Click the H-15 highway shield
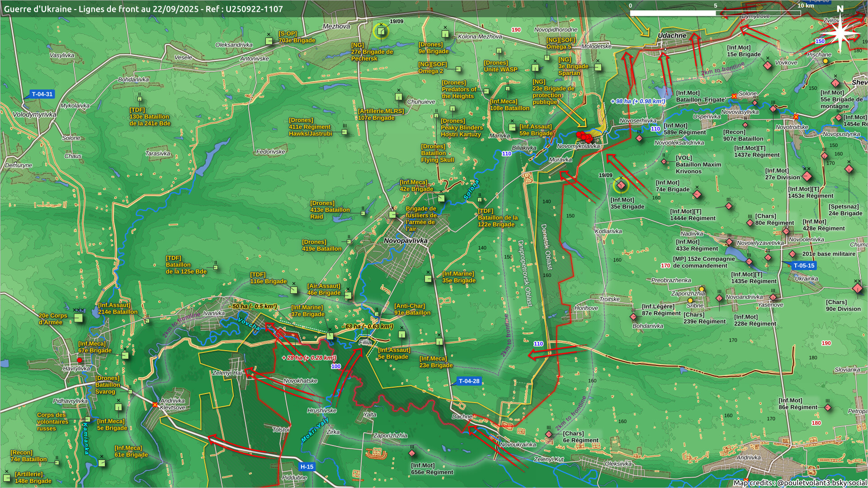 click(307, 467)
